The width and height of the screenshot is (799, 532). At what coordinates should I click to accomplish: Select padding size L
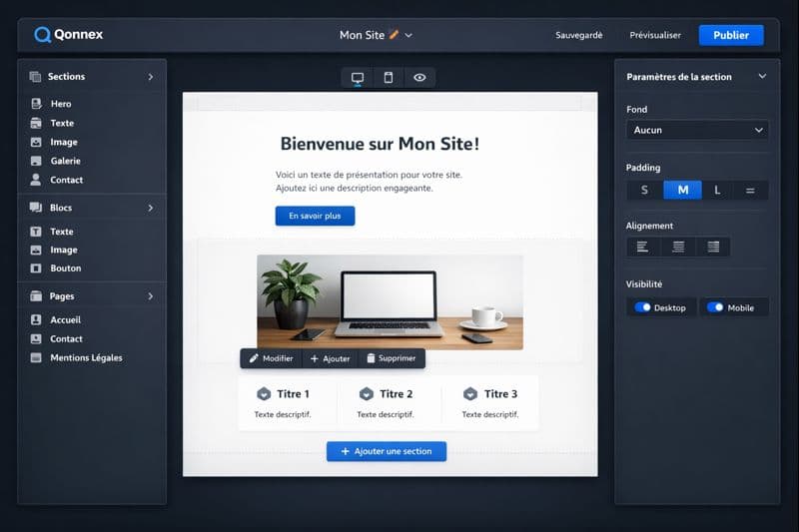point(717,191)
